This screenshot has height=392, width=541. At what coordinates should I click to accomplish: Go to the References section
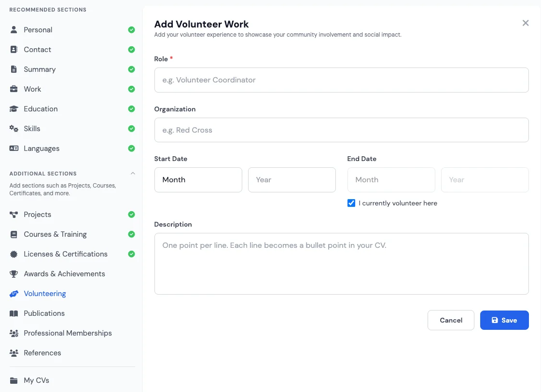coord(72,352)
